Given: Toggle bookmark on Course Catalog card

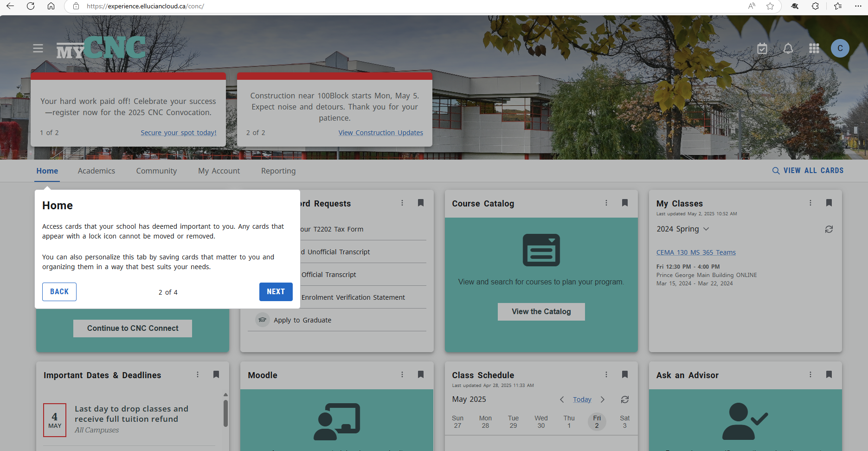Looking at the screenshot, I should point(624,203).
